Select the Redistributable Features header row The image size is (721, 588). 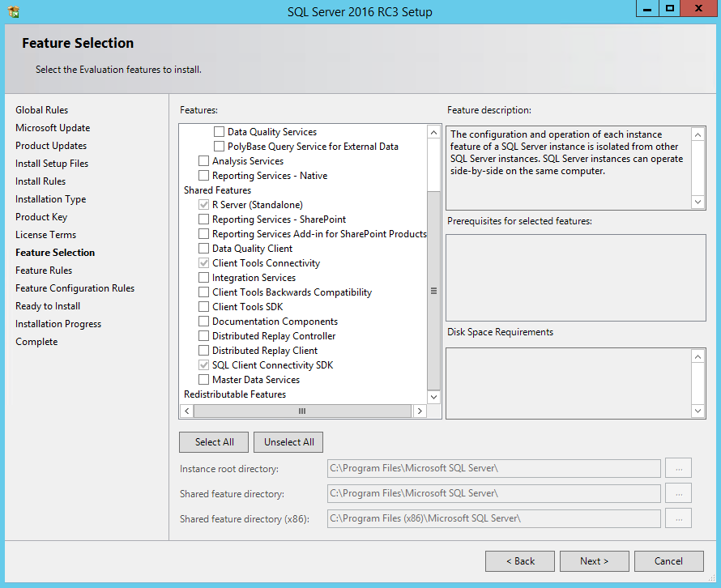tap(234, 394)
